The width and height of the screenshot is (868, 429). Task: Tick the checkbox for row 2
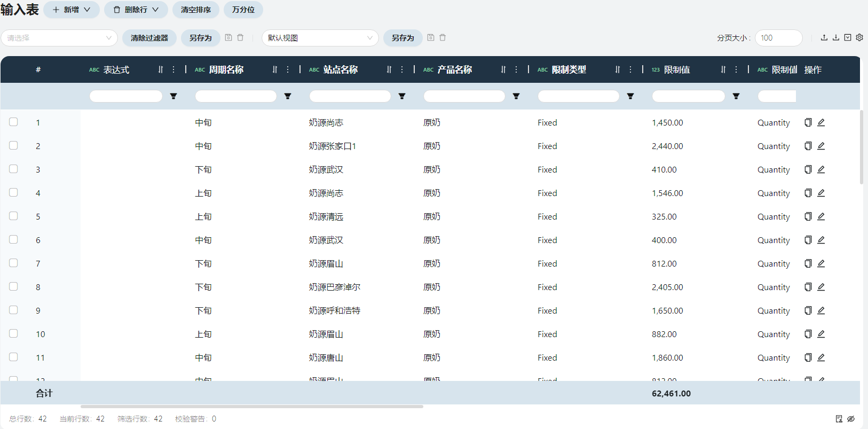point(13,145)
